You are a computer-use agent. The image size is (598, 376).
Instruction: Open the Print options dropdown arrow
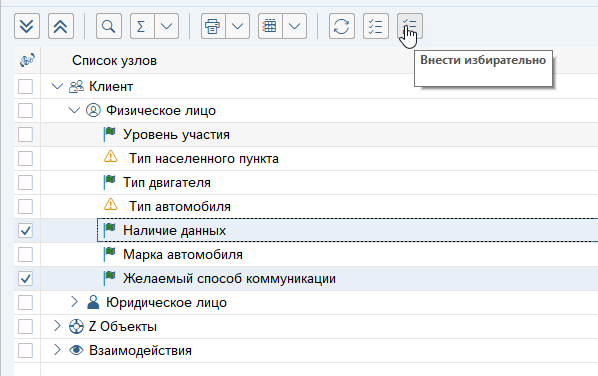click(237, 26)
